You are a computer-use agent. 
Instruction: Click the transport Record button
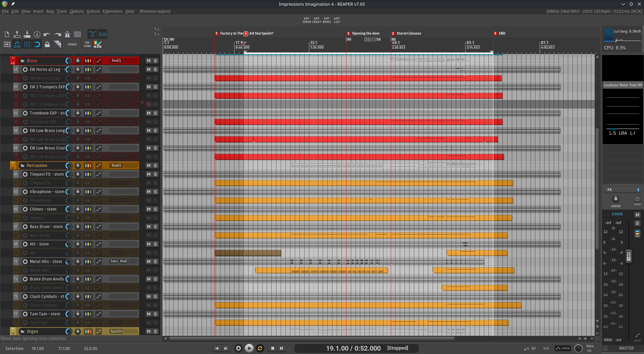[x=238, y=348]
